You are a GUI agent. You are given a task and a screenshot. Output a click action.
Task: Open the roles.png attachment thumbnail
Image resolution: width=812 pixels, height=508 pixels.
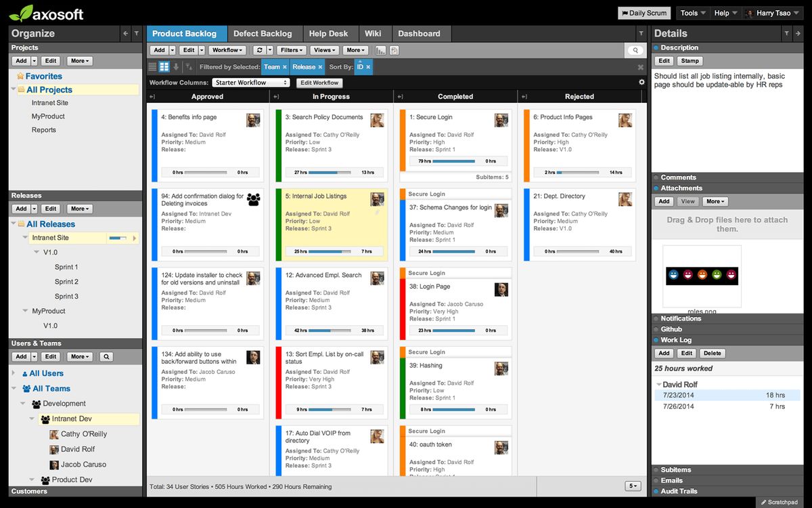[x=702, y=276]
